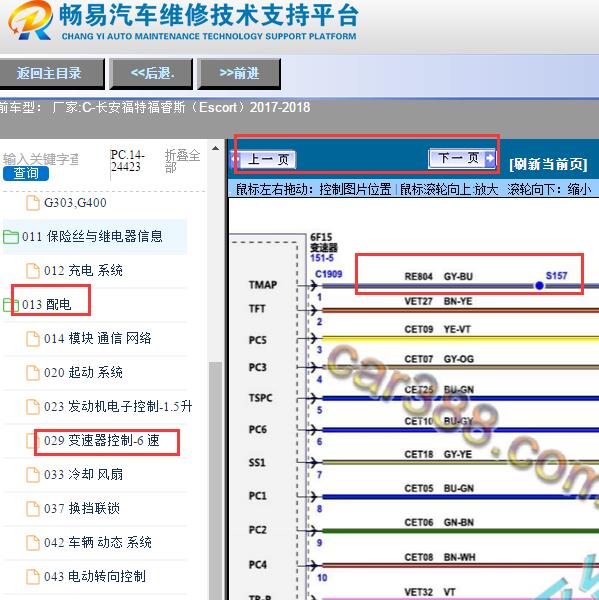Click the document icon beside 020 起动

coord(33,373)
